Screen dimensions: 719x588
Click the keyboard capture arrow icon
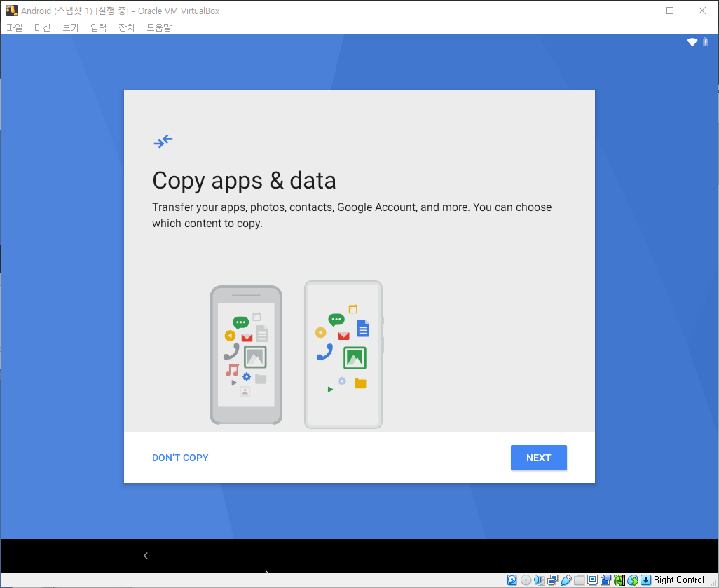tap(645, 580)
